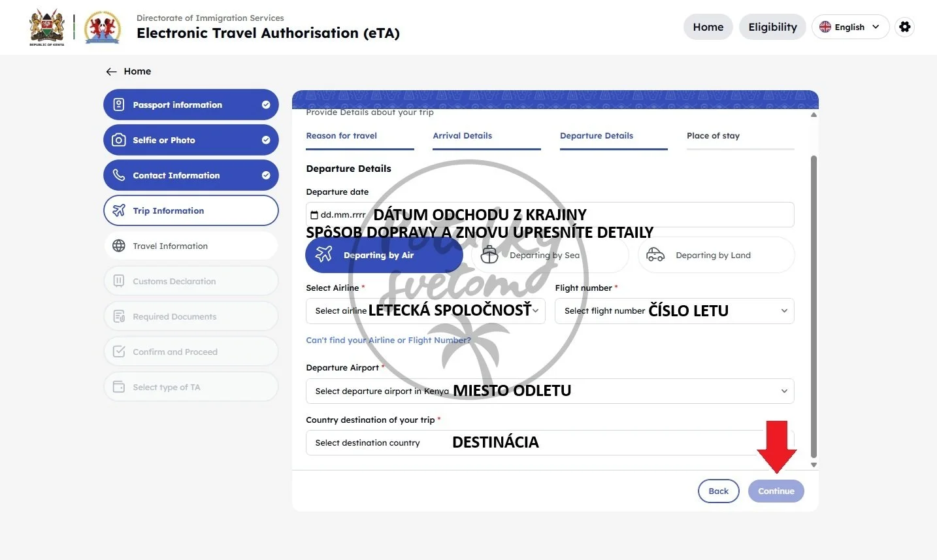This screenshot has height=560, width=937.
Task: Click the Departure Details section heading
Action: tap(349, 169)
